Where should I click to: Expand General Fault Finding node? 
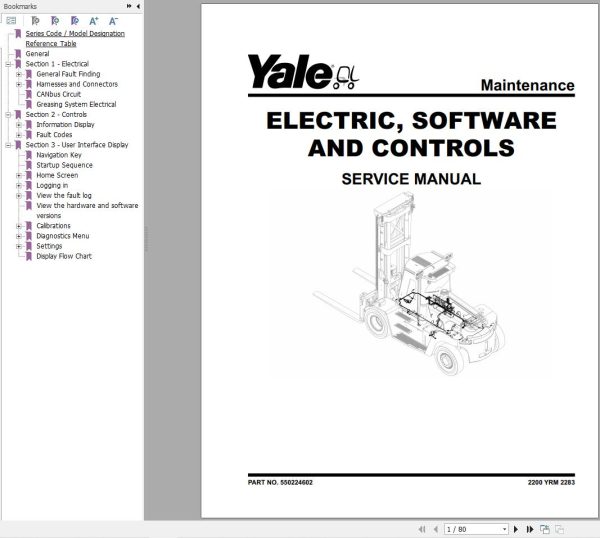[x=19, y=74]
